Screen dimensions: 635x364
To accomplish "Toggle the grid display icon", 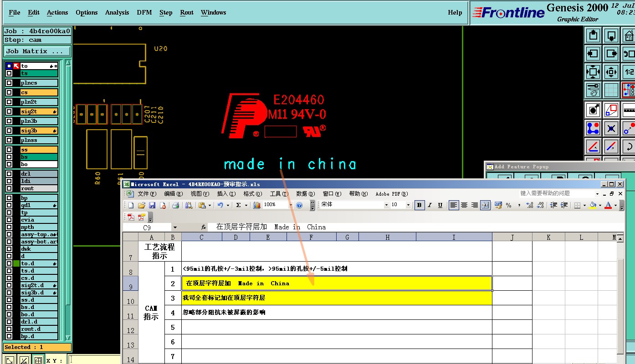I will [x=611, y=90].
